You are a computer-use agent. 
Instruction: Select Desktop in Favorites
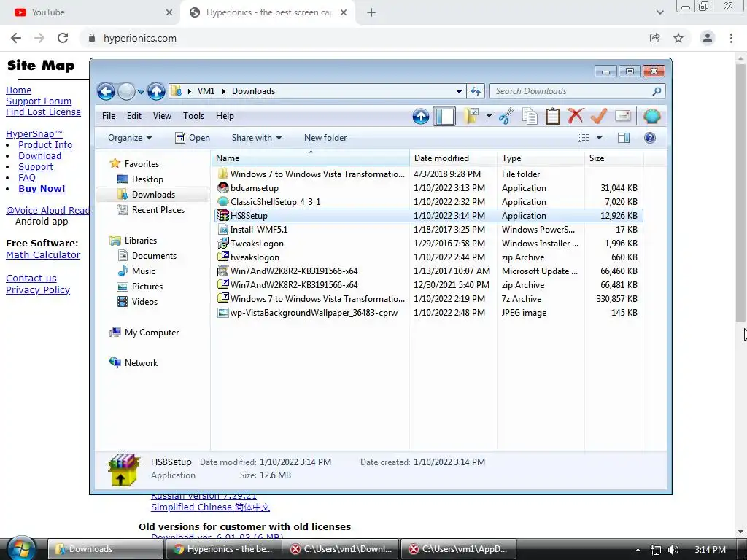(147, 179)
